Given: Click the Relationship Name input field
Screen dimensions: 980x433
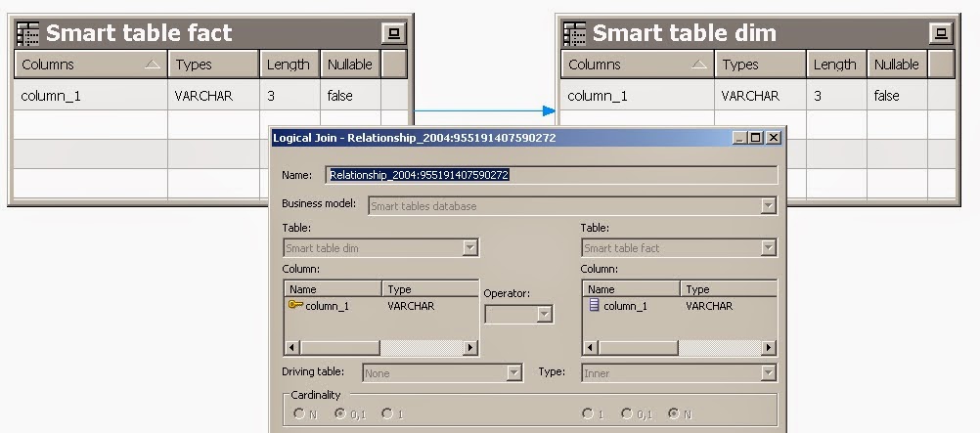Looking at the screenshot, I should coord(552,175).
